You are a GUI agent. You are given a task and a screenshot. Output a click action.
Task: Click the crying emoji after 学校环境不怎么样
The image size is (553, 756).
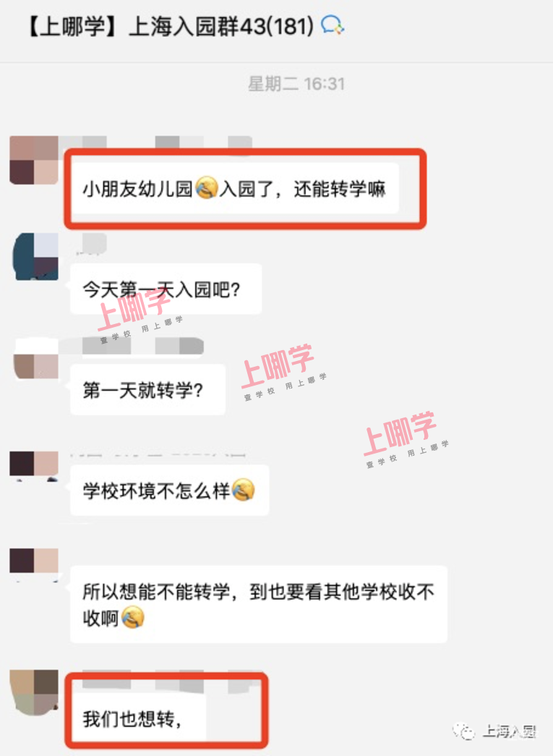[244, 490]
